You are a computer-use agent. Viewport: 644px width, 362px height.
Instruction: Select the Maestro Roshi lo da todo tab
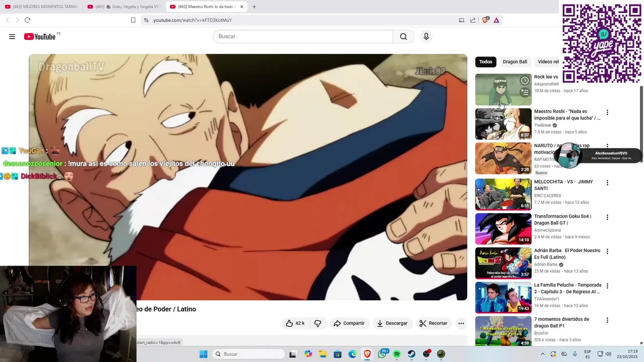[205, 7]
